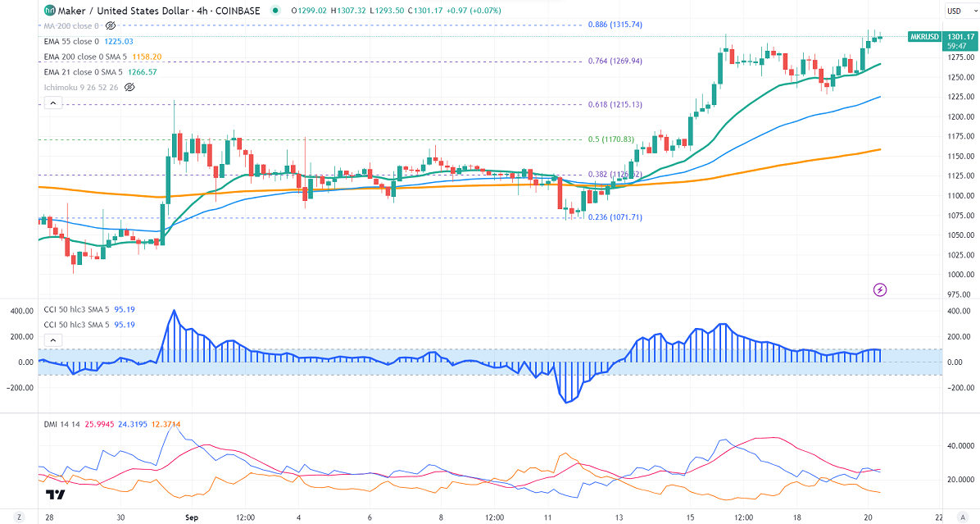The image size is (980, 524).
Task: Click the 28 date on time axis
Action: coord(50,517)
